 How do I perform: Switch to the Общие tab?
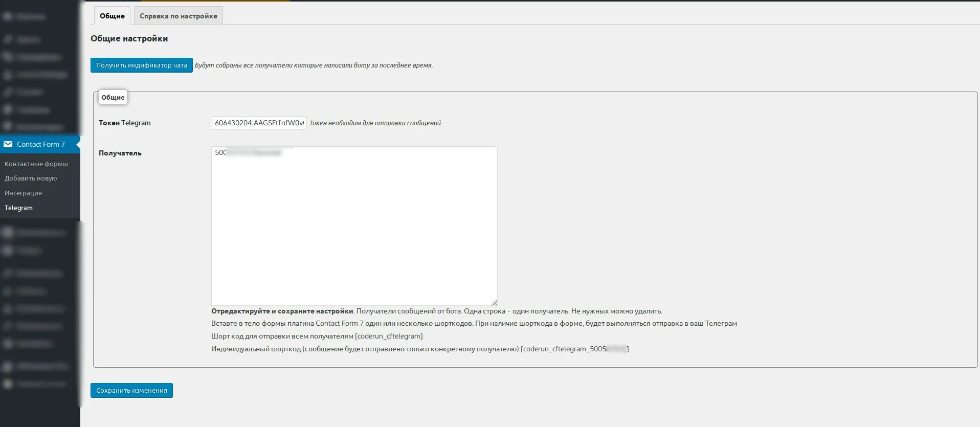(112, 16)
